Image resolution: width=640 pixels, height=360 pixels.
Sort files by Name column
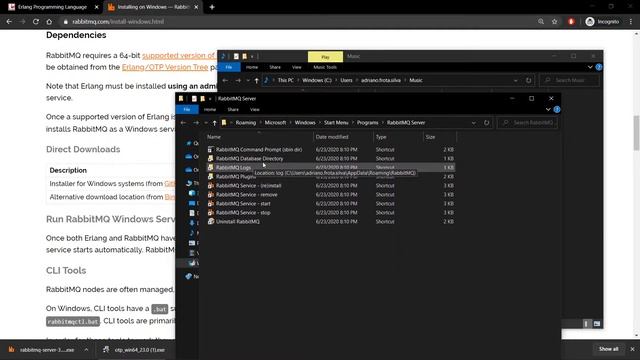(x=259, y=137)
